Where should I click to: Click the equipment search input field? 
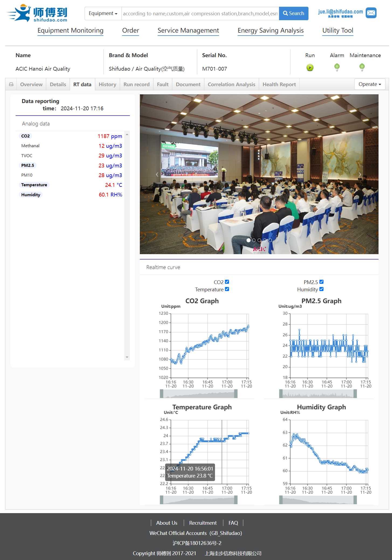coord(200,13)
